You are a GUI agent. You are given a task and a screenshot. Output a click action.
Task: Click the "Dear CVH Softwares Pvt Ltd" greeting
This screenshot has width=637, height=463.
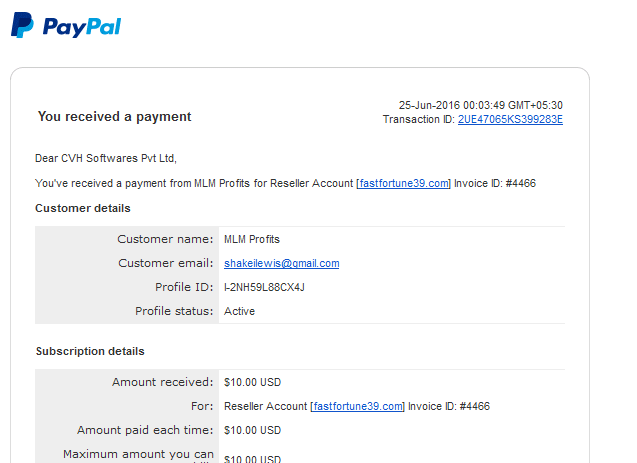[x=106, y=158]
